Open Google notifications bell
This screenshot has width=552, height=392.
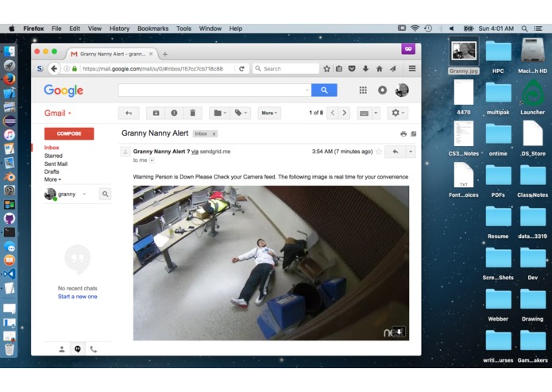pos(382,90)
